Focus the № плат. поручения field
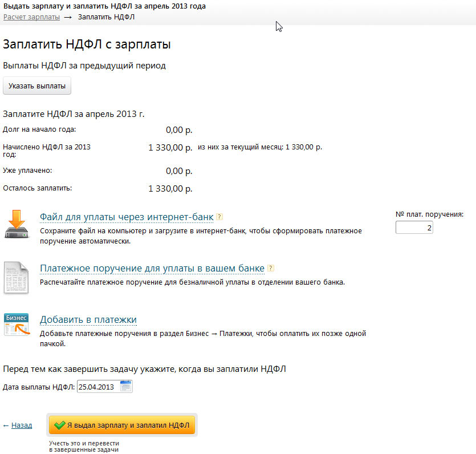 (414, 228)
